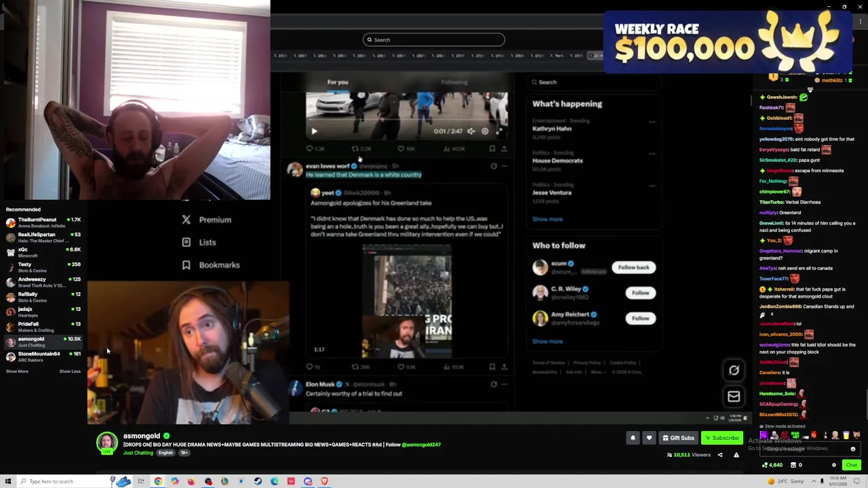This screenshot has height=488, width=868.
Task: Expand recommended list with Show More
Action: pyautogui.click(x=18, y=371)
